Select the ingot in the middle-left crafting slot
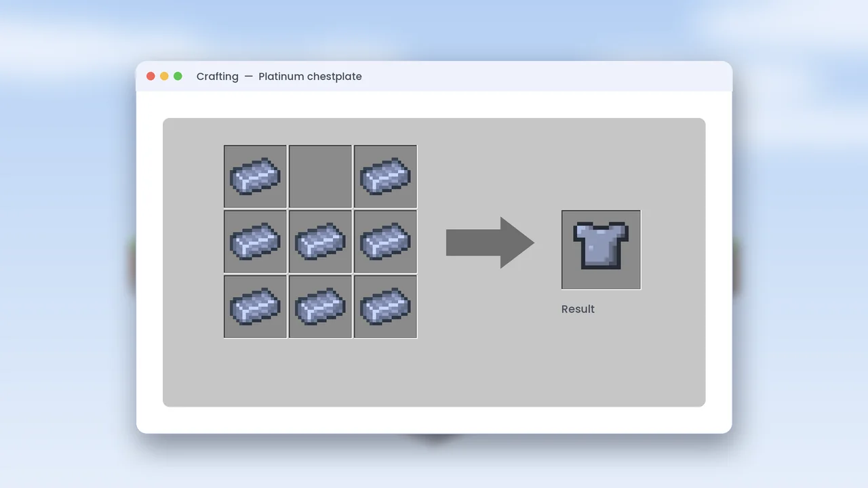This screenshot has height=488, width=868. (255, 241)
